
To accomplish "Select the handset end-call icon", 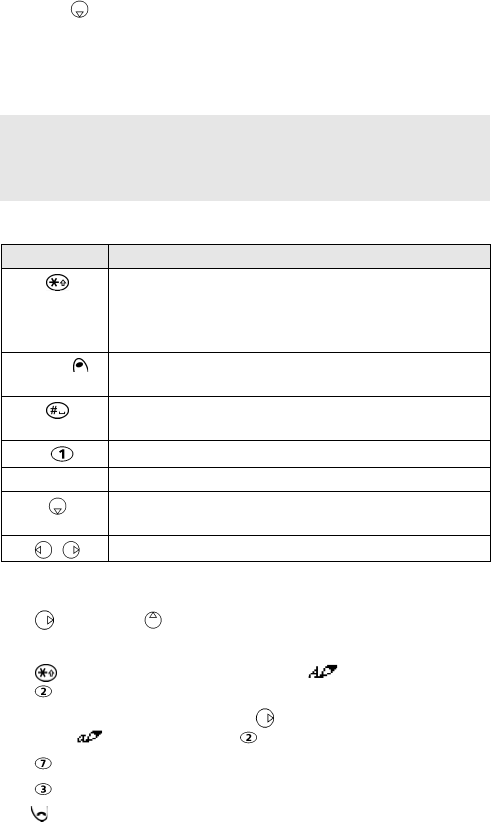I will pos(40,813).
